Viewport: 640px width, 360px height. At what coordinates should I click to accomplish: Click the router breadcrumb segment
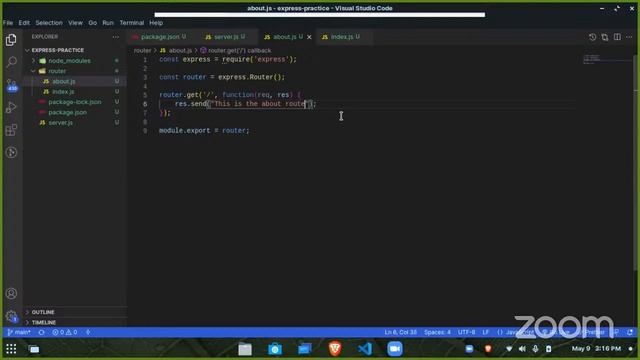[x=142, y=50]
